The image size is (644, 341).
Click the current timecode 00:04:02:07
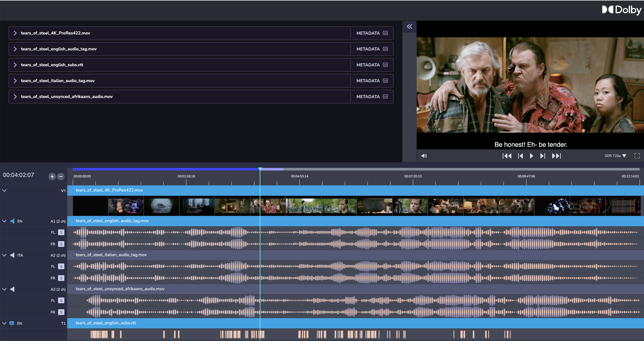tap(18, 175)
